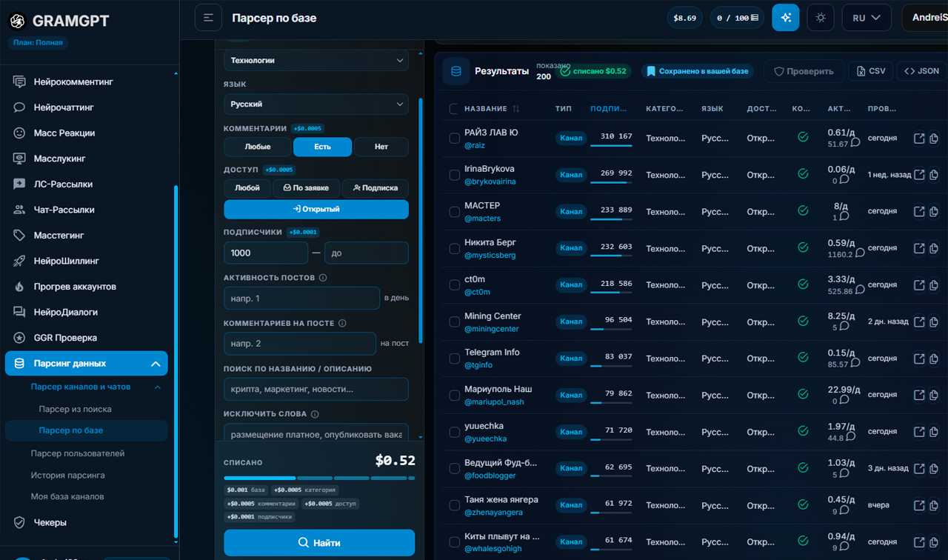Viewport: 948px width, 560px height.
Task: Copy the IrinaBrykova row link
Action: tap(934, 175)
